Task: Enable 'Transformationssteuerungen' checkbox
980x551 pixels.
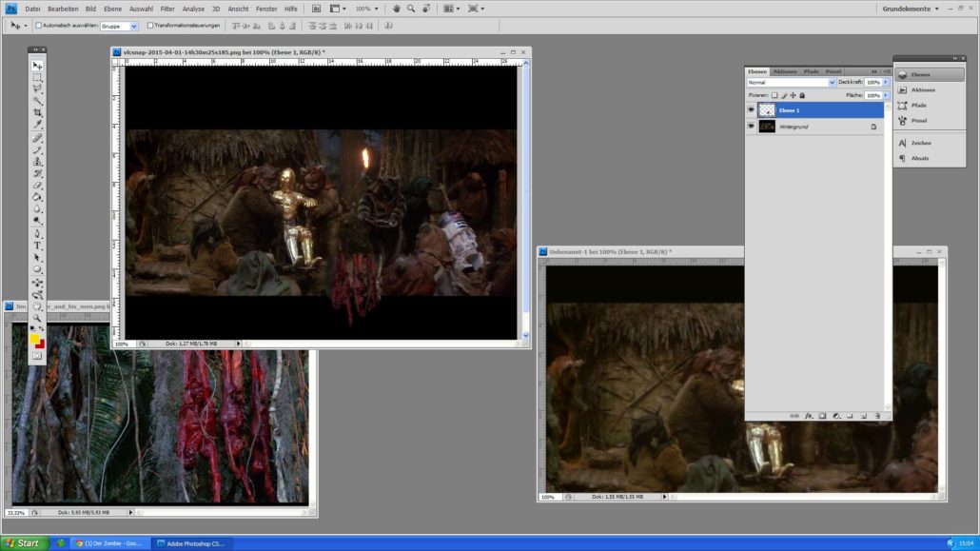Action: coord(150,26)
